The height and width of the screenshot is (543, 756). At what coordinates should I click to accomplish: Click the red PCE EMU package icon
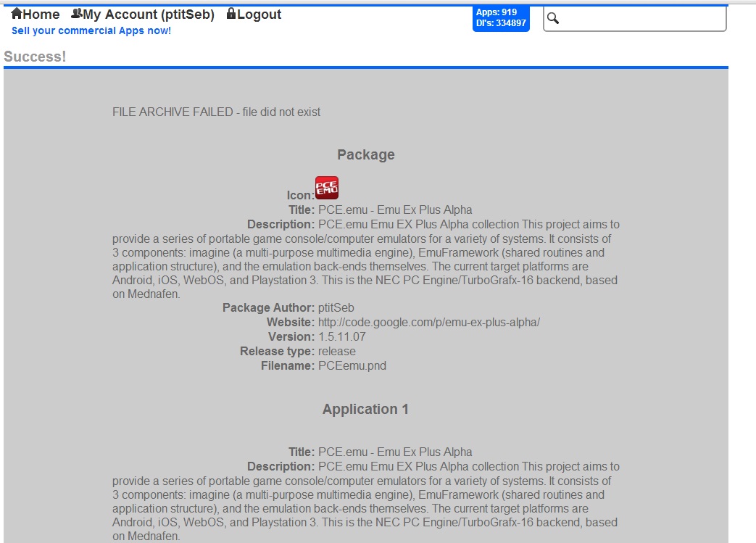click(327, 188)
